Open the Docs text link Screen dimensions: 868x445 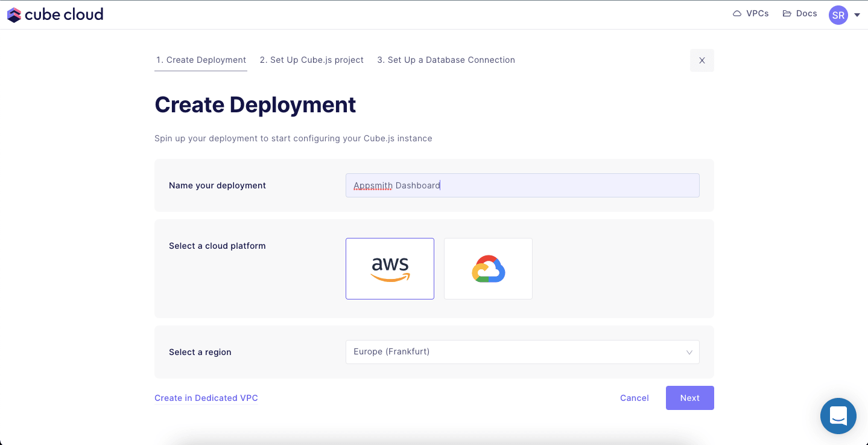[x=806, y=13]
